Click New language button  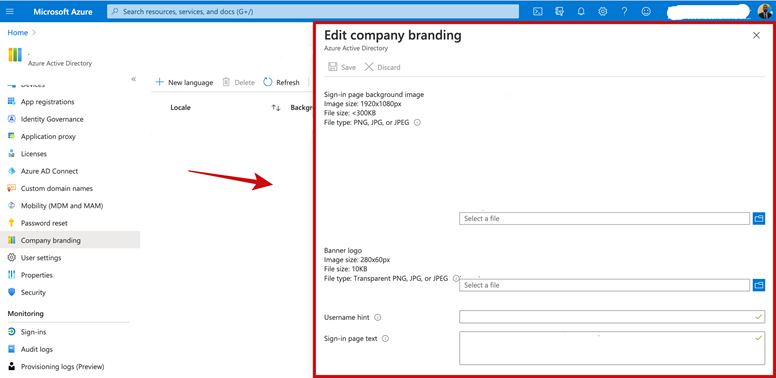[184, 82]
